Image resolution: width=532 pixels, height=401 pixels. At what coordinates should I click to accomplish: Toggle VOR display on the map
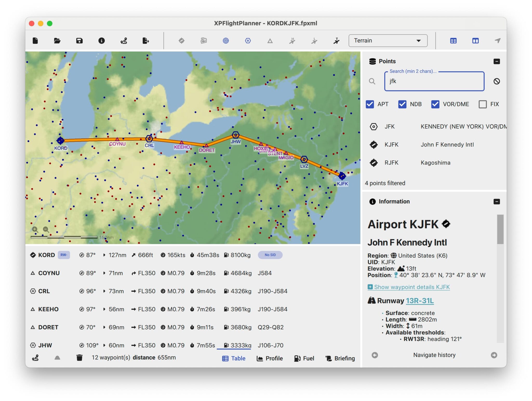click(248, 41)
